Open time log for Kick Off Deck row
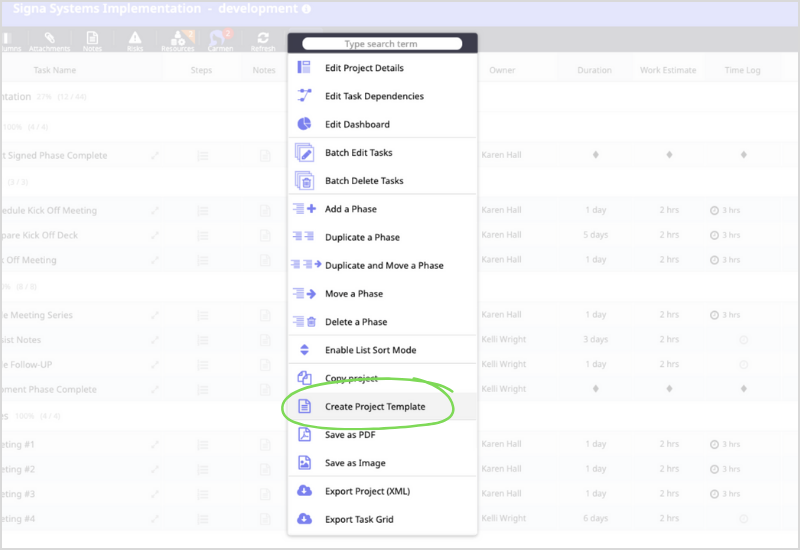The height and width of the screenshot is (550, 800). coord(725,235)
